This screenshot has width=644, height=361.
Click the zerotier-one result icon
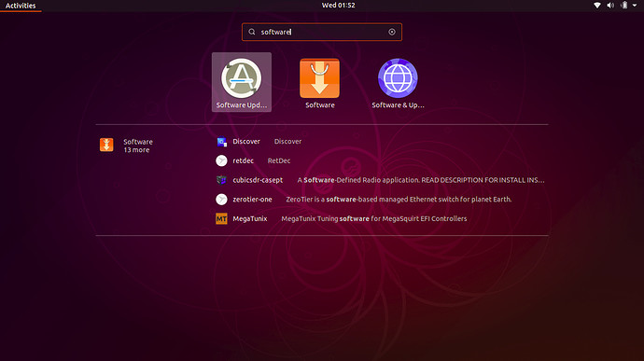pyautogui.click(x=221, y=200)
